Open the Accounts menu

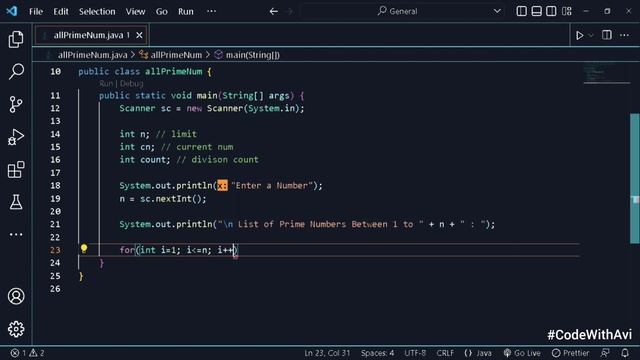pos(16,296)
